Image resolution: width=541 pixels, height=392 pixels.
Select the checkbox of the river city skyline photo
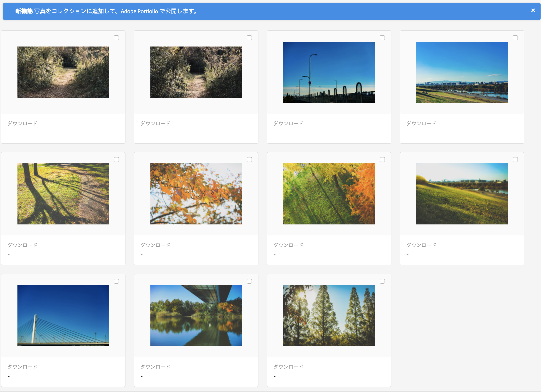click(x=515, y=38)
